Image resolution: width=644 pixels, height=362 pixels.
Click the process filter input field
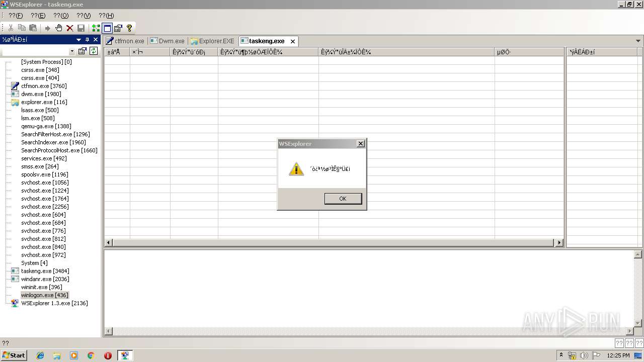tap(35, 51)
